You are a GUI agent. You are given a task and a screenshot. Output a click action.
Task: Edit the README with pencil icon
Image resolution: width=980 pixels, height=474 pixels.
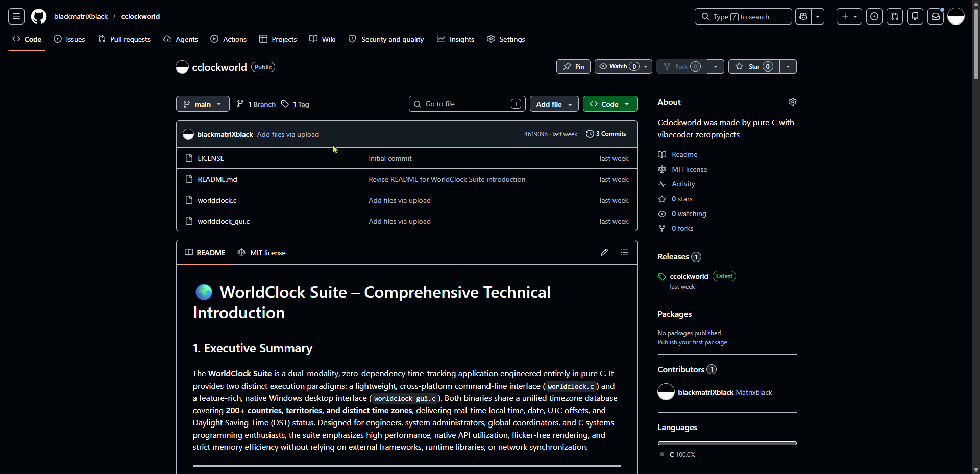click(x=604, y=252)
